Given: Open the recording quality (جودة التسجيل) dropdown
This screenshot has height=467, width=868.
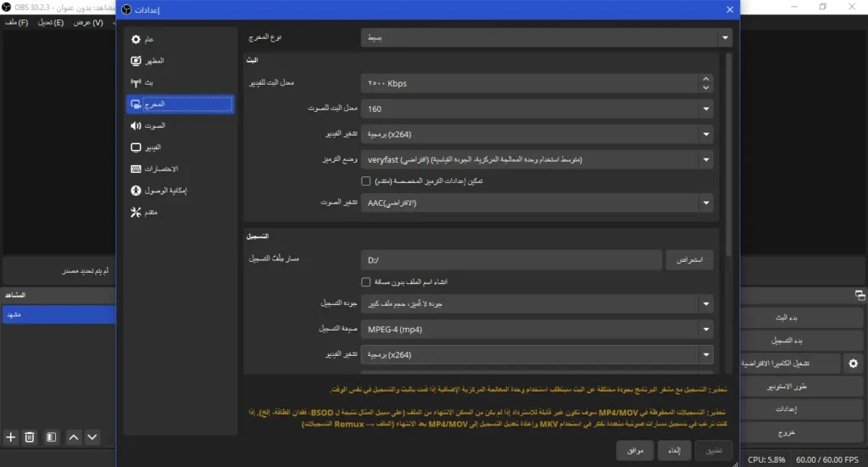Looking at the screenshot, I should tap(537, 303).
